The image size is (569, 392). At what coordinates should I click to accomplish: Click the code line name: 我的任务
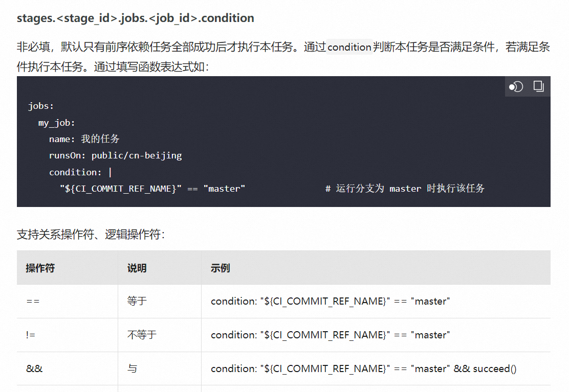point(84,139)
